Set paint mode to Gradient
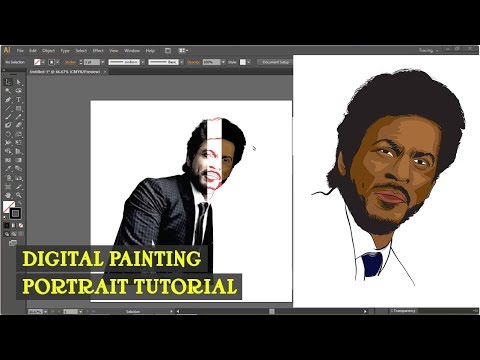The width and height of the screenshot is (480, 360). click(x=14, y=226)
